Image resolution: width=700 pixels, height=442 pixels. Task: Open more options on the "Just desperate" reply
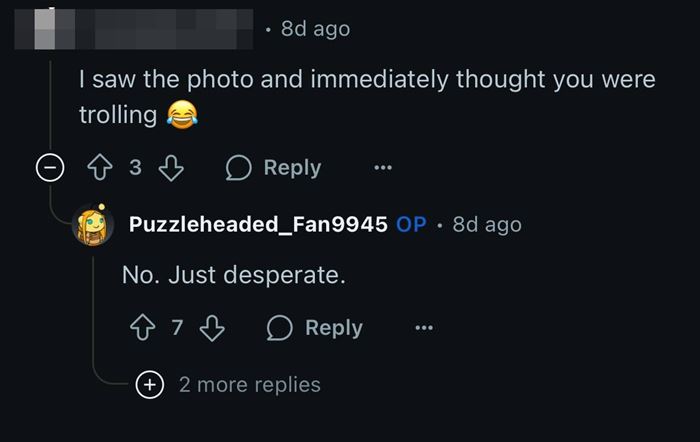[x=424, y=328]
